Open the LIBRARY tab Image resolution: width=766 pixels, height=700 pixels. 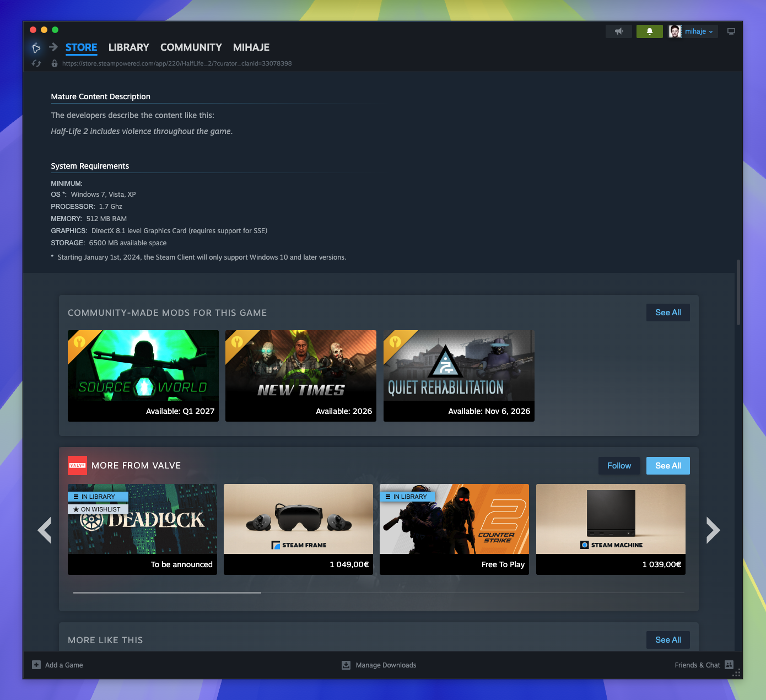click(129, 47)
